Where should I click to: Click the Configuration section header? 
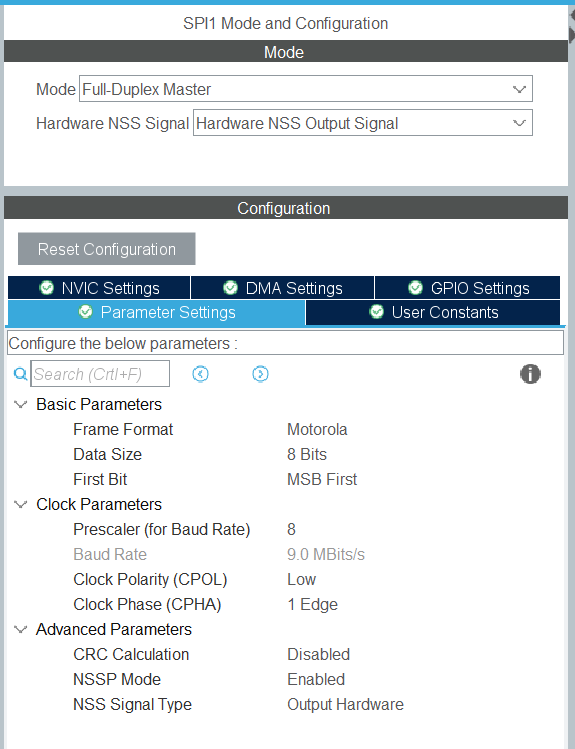tap(286, 208)
